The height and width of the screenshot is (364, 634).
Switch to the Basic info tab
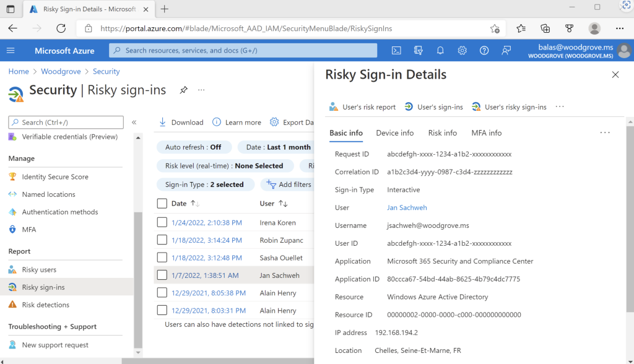346,133
